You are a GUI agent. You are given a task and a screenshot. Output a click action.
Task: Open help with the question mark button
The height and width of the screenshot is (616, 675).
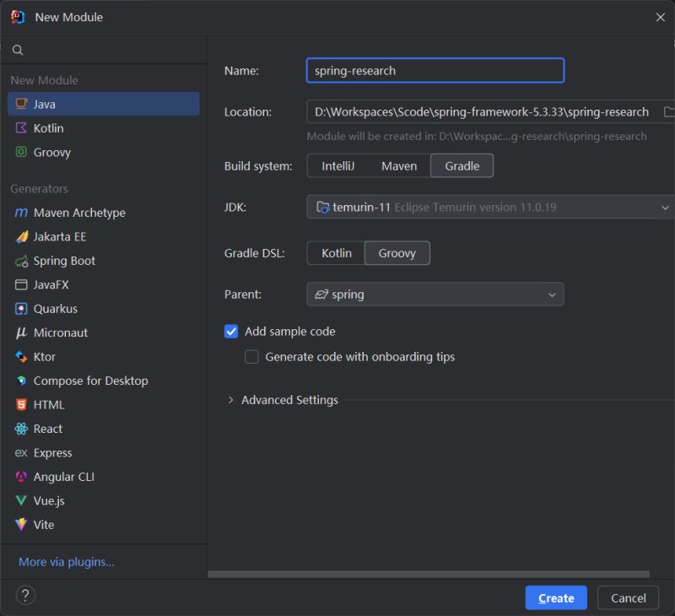[x=25, y=596]
